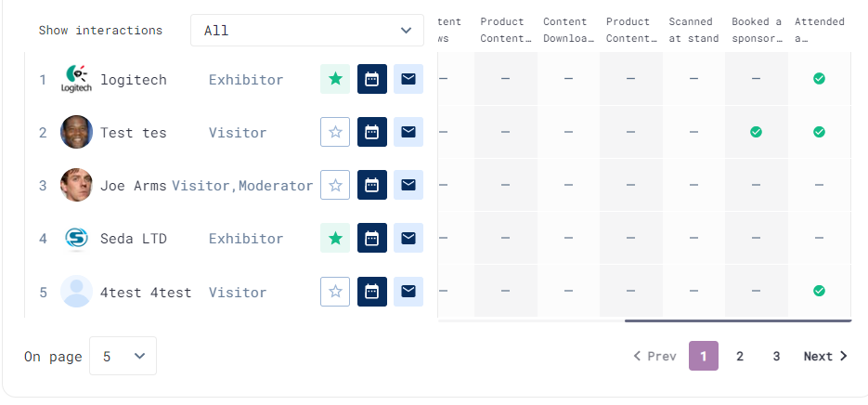Image resolution: width=868 pixels, height=405 pixels.
Task: Open calendar icon for 4test 4test
Action: 372,292
